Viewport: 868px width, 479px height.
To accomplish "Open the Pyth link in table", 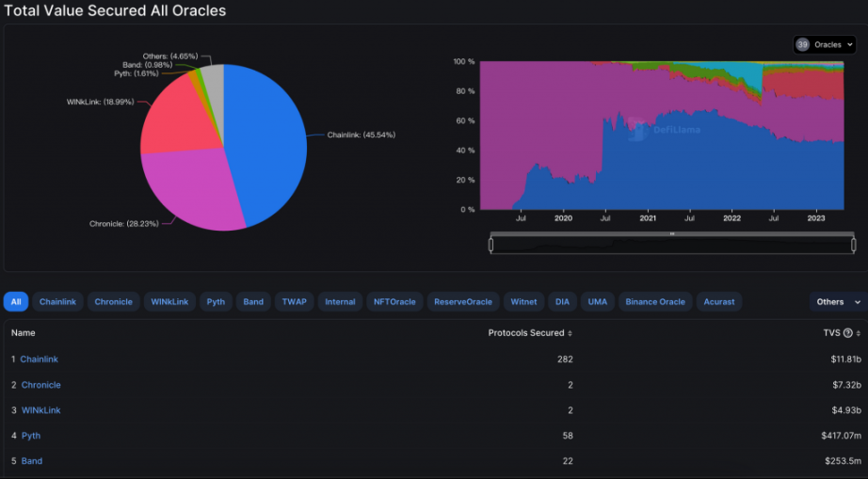I will 31,436.
